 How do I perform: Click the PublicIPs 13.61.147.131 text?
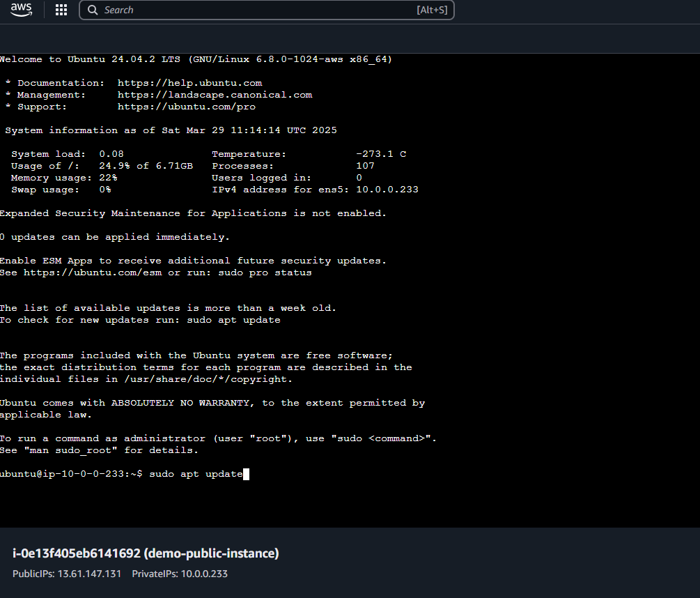coord(67,574)
